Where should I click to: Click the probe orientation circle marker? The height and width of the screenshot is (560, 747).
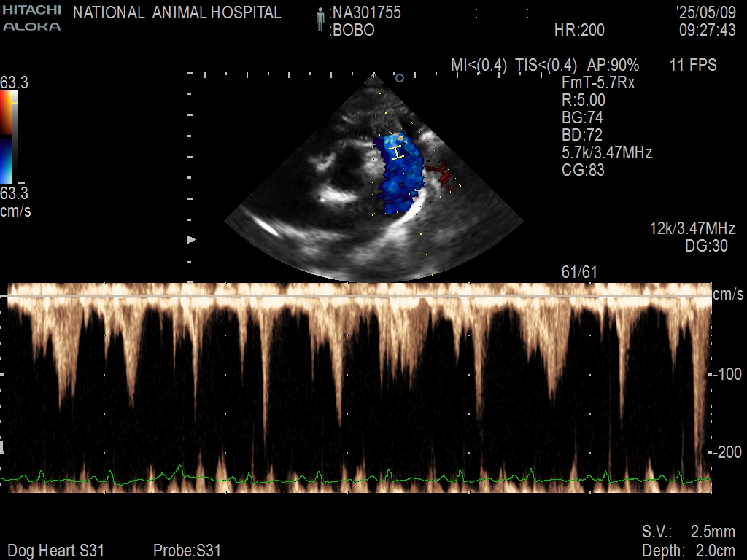399,77
